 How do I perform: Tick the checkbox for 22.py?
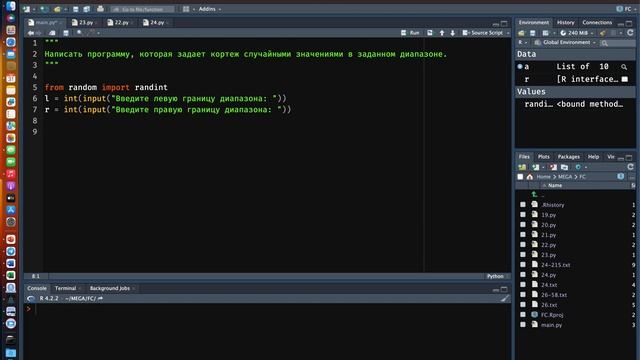(x=523, y=244)
